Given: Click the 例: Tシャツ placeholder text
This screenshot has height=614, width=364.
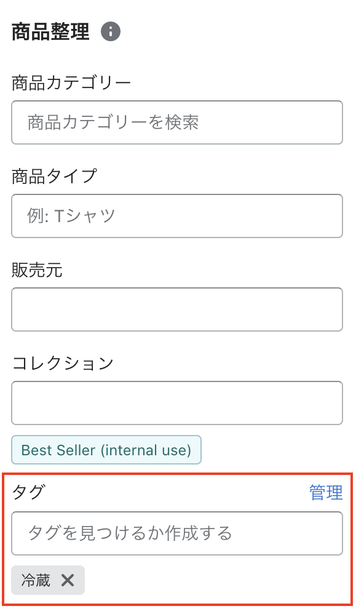Looking at the screenshot, I should pos(71,216).
